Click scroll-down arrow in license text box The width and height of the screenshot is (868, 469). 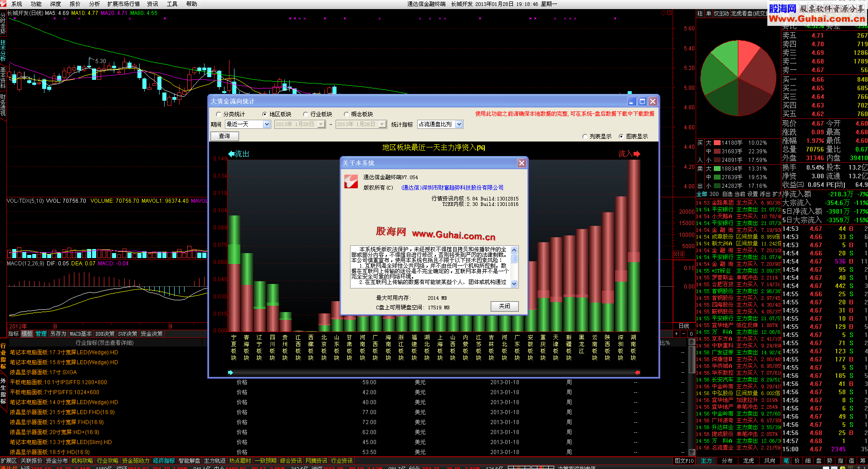click(x=514, y=283)
